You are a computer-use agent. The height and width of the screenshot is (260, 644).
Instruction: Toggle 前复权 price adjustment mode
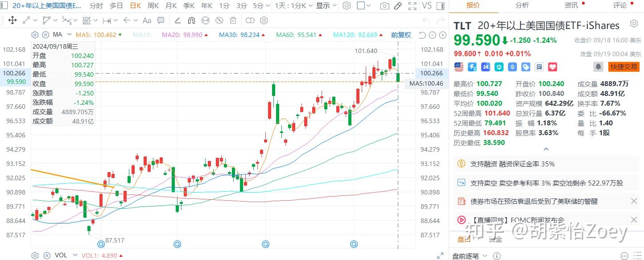(400, 35)
